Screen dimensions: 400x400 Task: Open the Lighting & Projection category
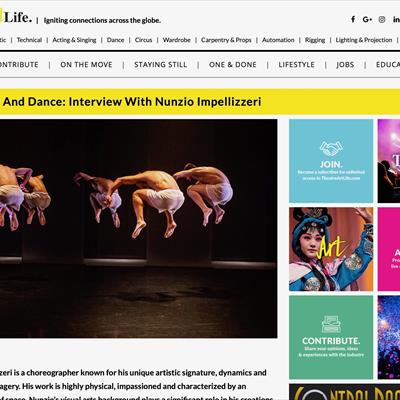364,40
